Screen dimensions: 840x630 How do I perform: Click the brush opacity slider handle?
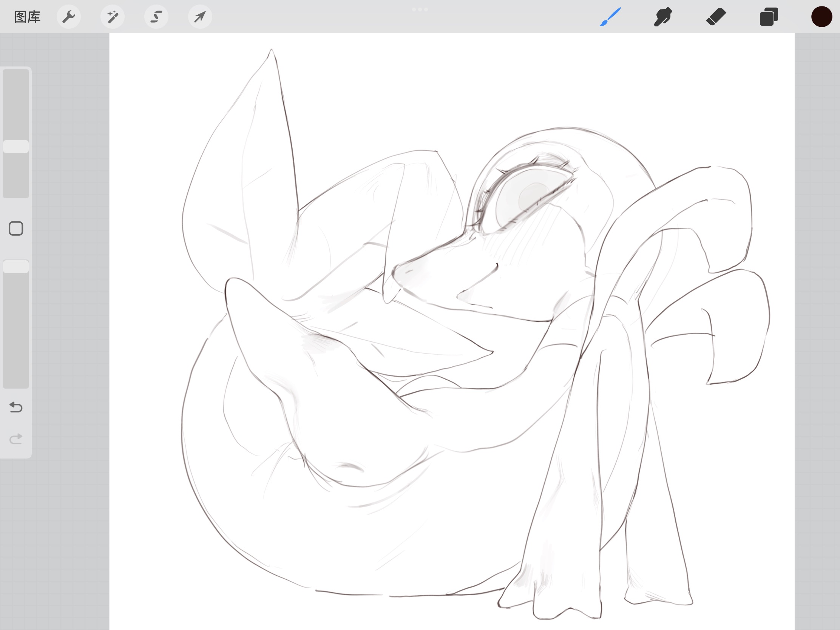click(16, 267)
